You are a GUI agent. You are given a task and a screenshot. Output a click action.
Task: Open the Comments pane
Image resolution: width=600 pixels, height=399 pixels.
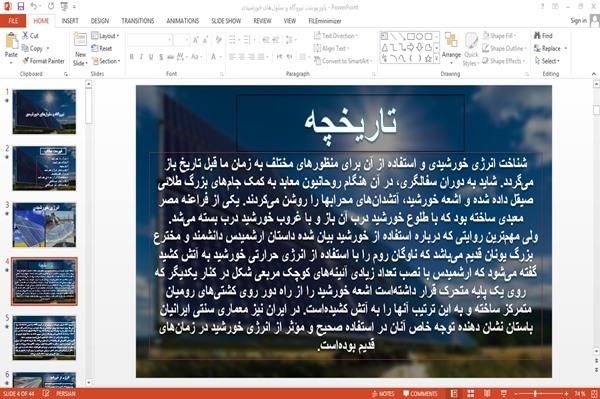click(x=420, y=394)
